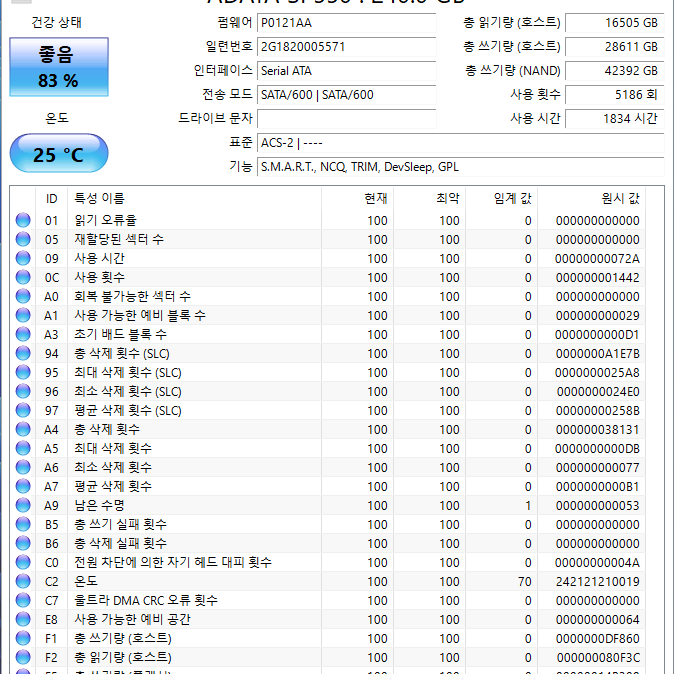This screenshot has width=674, height=674.
Task: Click the transfer mode field SATA/600
Action: coord(346,95)
